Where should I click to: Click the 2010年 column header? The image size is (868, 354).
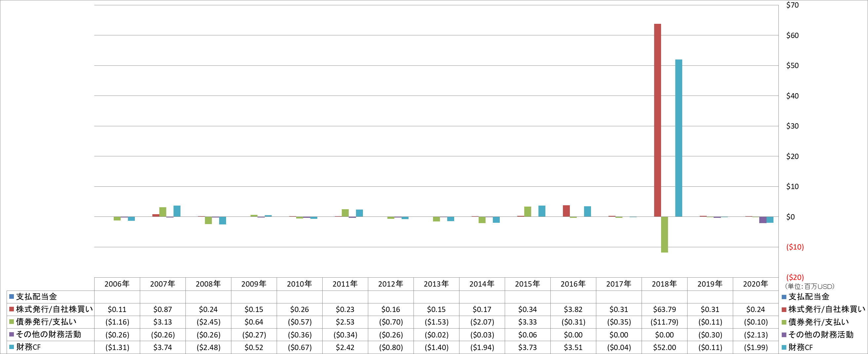click(299, 284)
